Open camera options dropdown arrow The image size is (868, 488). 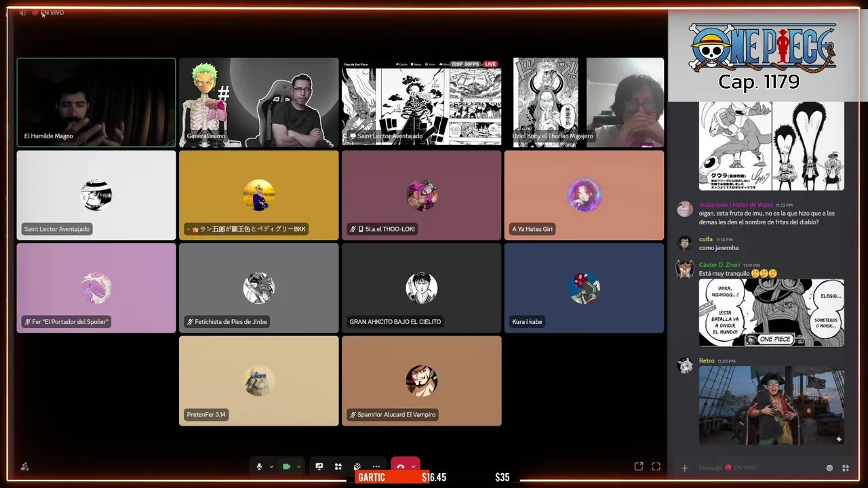(x=298, y=466)
